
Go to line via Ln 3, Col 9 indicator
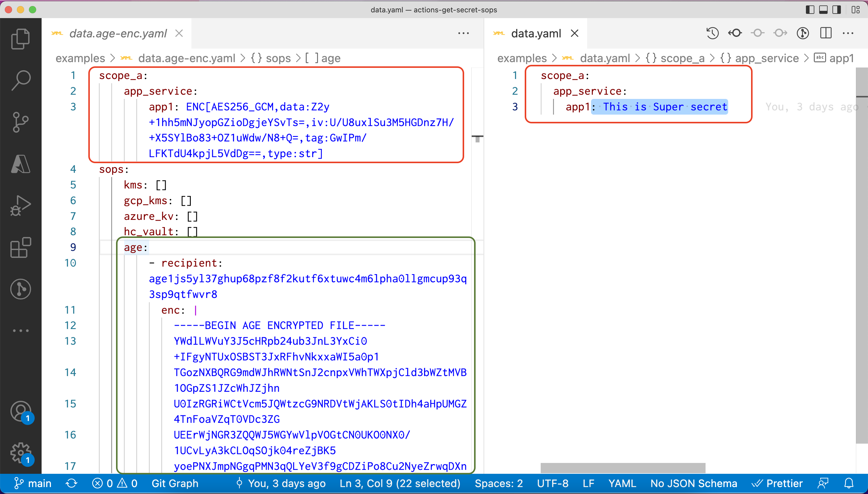pyautogui.click(x=400, y=483)
